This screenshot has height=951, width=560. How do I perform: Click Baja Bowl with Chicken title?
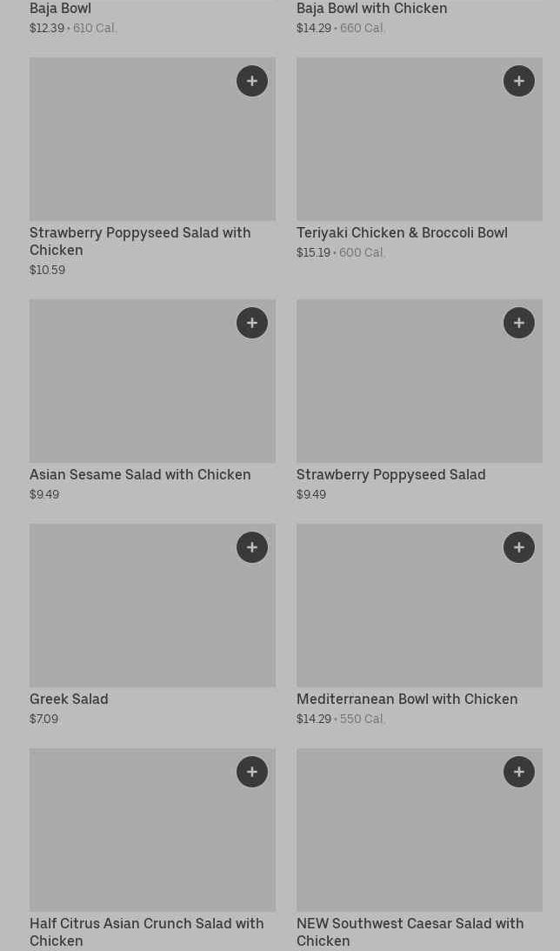tap(371, 9)
